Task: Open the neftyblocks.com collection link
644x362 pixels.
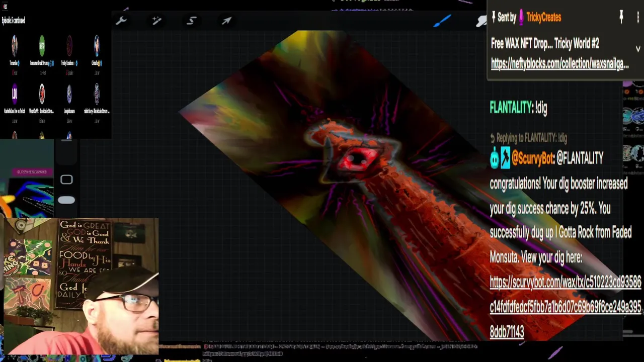Action: 559,64
